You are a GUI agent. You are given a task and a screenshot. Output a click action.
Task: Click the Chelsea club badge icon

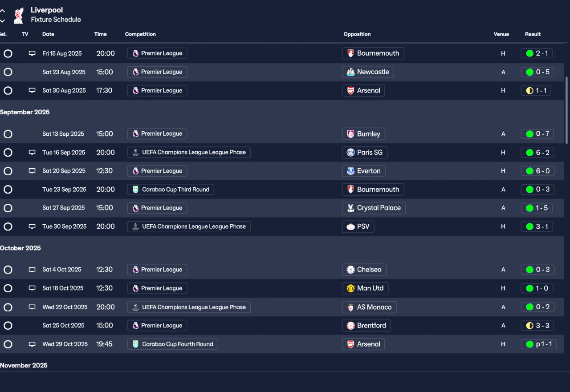pyautogui.click(x=351, y=270)
